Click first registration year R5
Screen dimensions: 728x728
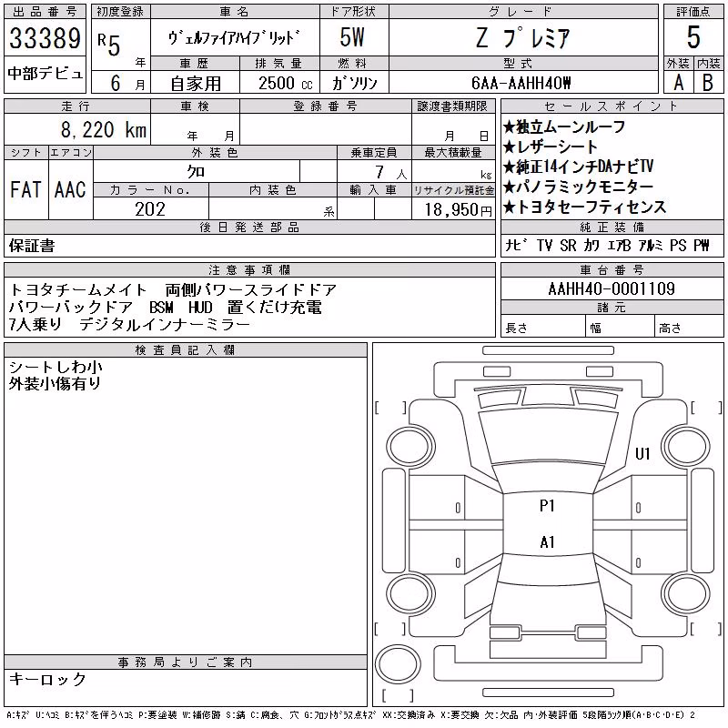point(109,44)
